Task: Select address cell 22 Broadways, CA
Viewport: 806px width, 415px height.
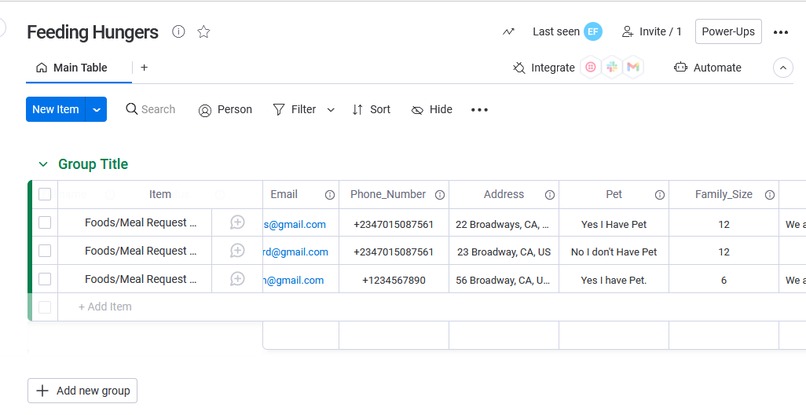Action: tap(504, 225)
